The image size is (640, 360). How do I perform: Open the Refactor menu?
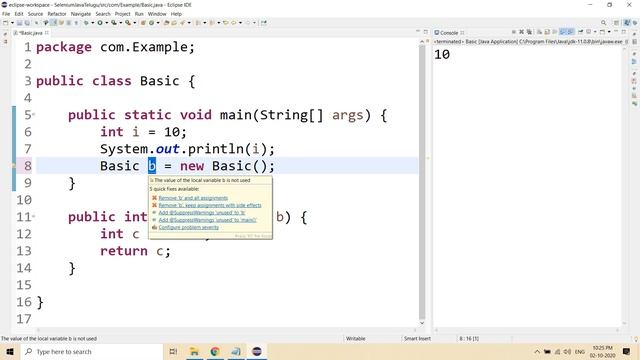57,14
